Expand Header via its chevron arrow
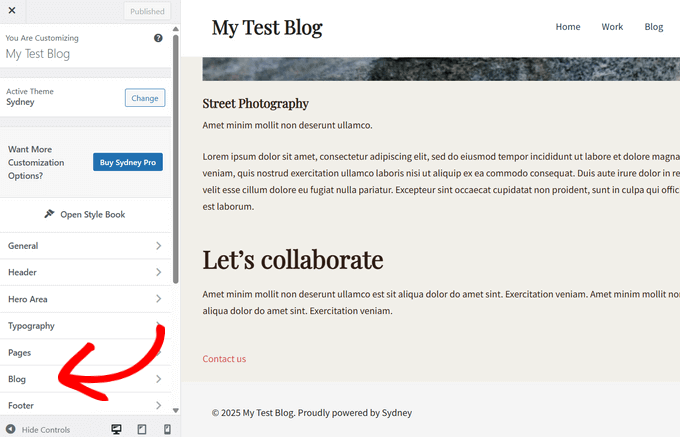 pos(159,272)
